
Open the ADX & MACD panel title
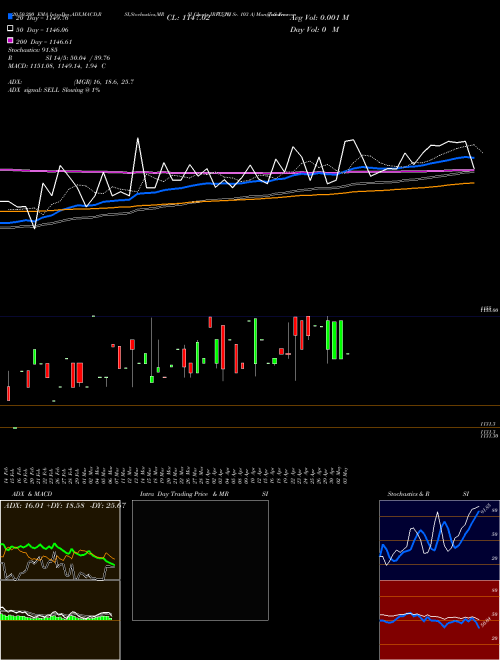point(32,494)
